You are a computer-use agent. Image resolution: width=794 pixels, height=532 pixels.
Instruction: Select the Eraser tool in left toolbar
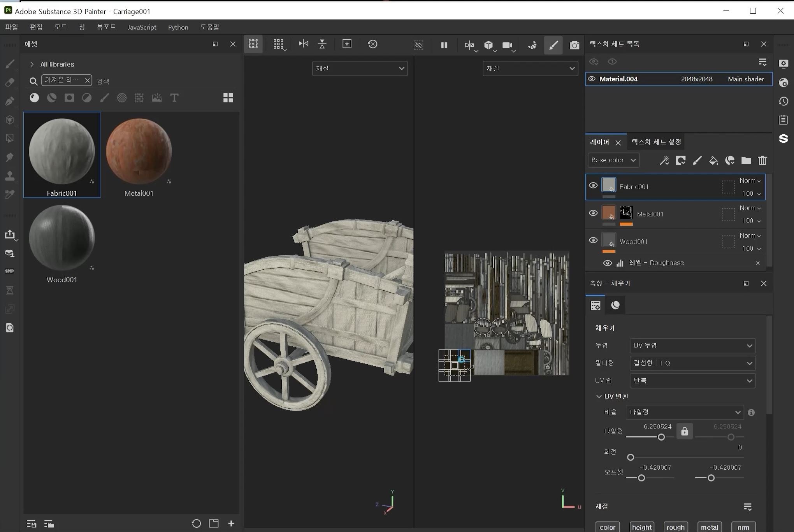point(10,83)
